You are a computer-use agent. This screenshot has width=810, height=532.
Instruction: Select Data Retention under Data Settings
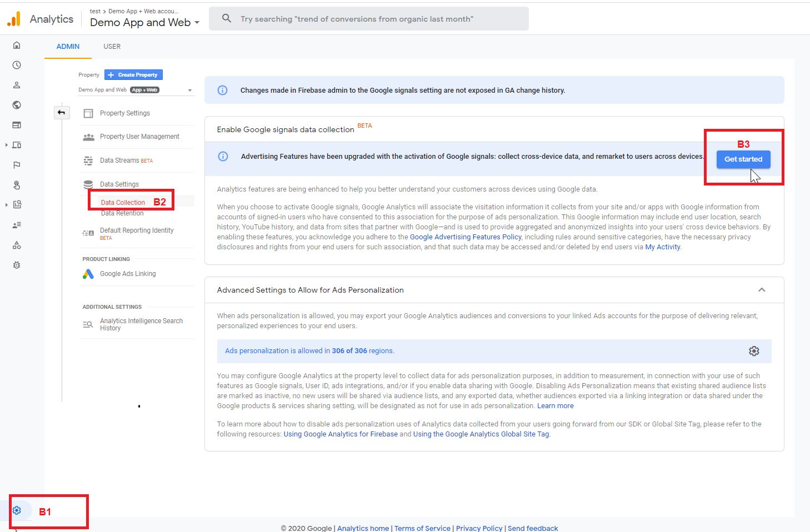122,214
